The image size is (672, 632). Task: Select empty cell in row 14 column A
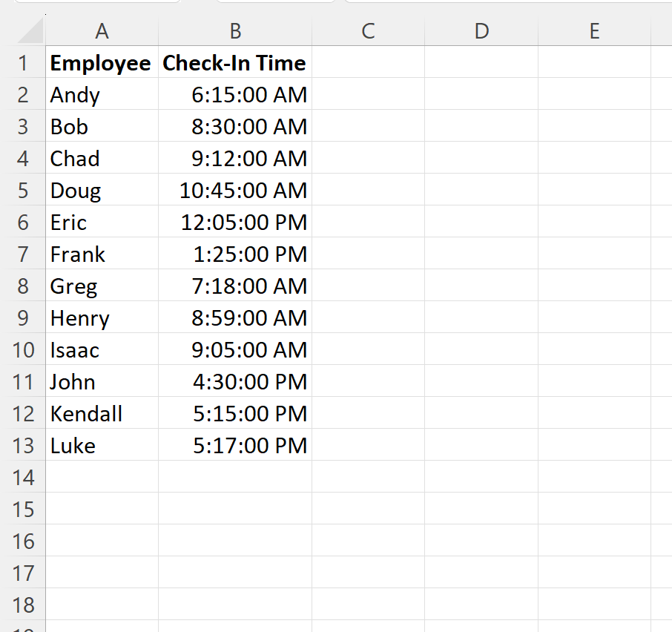pos(102,477)
